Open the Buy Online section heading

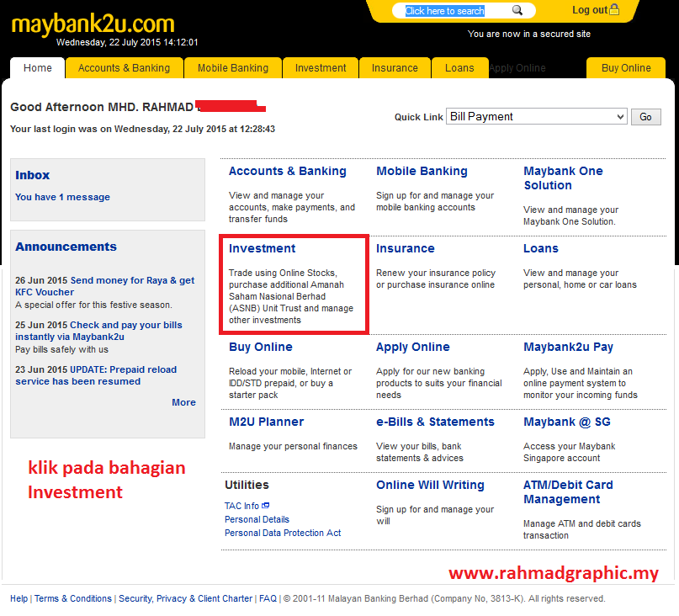(x=261, y=347)
